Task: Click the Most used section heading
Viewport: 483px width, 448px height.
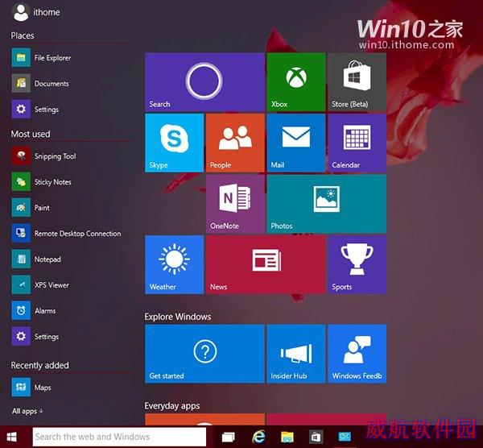Action: (31, 134)
